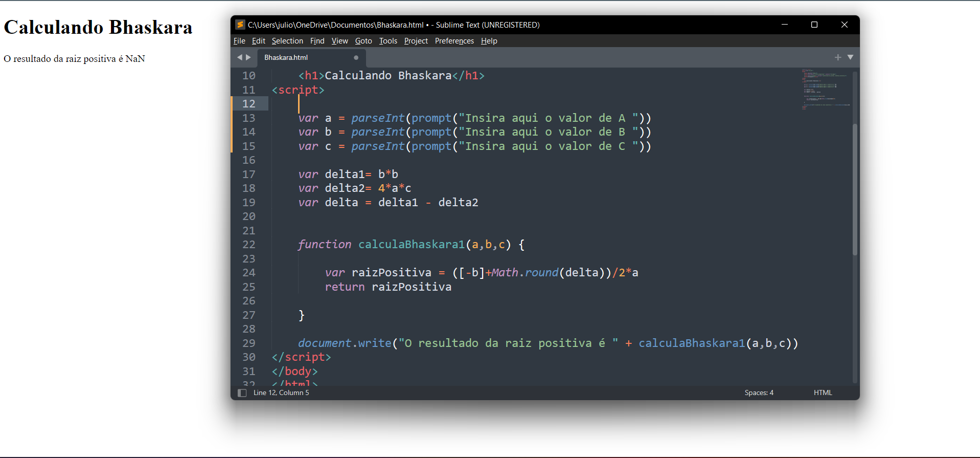This screenshot has width=980, height=458.
Task: Click 'var delta = delta1 - delta2' line
Action: [389, 203]
